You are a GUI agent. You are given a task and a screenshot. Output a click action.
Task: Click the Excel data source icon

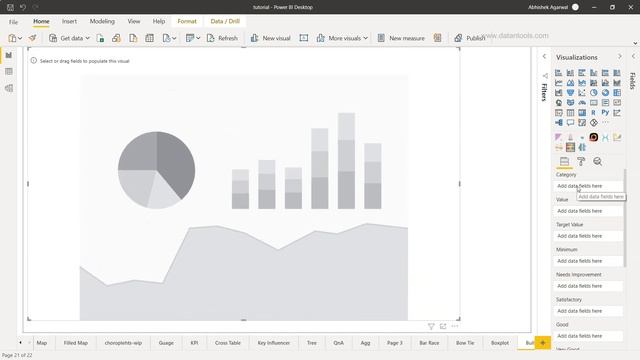pos(100,38)
